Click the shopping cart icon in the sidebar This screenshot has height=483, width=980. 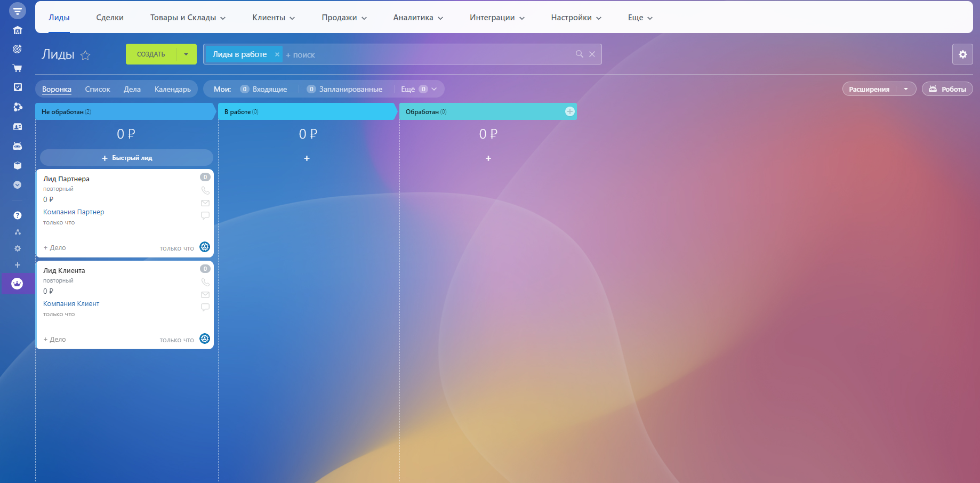click(18, 68)
